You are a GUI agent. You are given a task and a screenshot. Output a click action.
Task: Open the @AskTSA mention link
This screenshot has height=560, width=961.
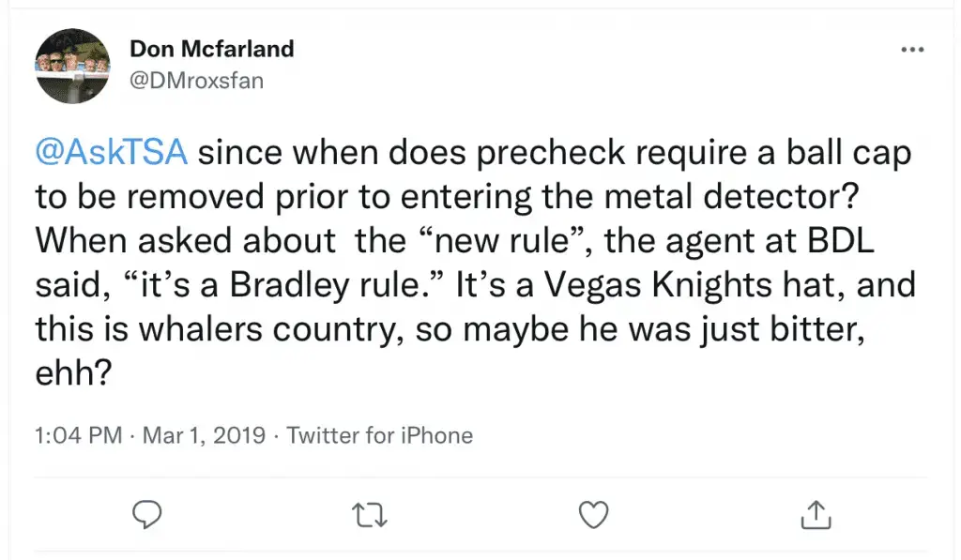[x=112, y=152]
